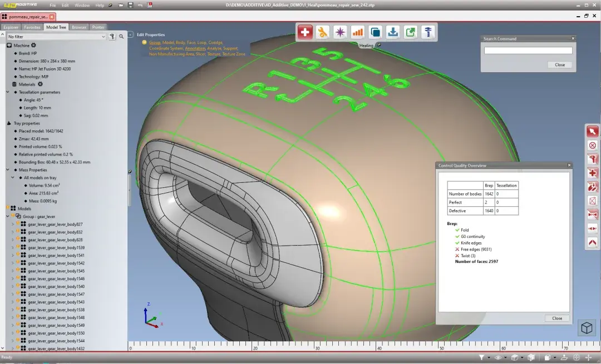
Task: Open the orange bar chart analysis tool
Action: (357, 32)
